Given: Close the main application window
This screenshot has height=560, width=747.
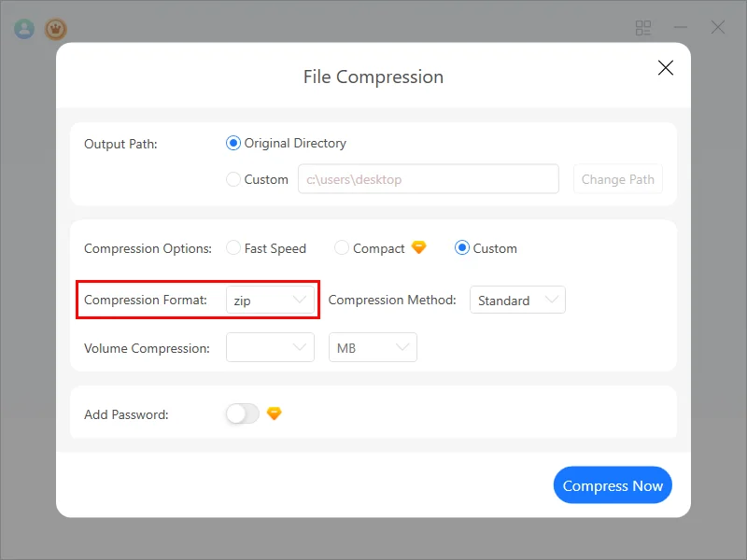Looking at the screenshot, I should pyautogui.click(x=718, y=28).
